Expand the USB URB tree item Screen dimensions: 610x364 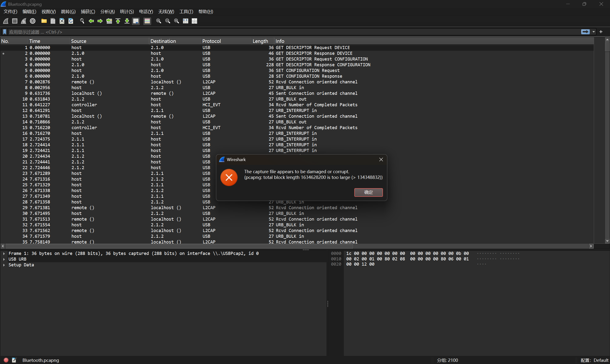pyautogui.click(x=4, y=259)
